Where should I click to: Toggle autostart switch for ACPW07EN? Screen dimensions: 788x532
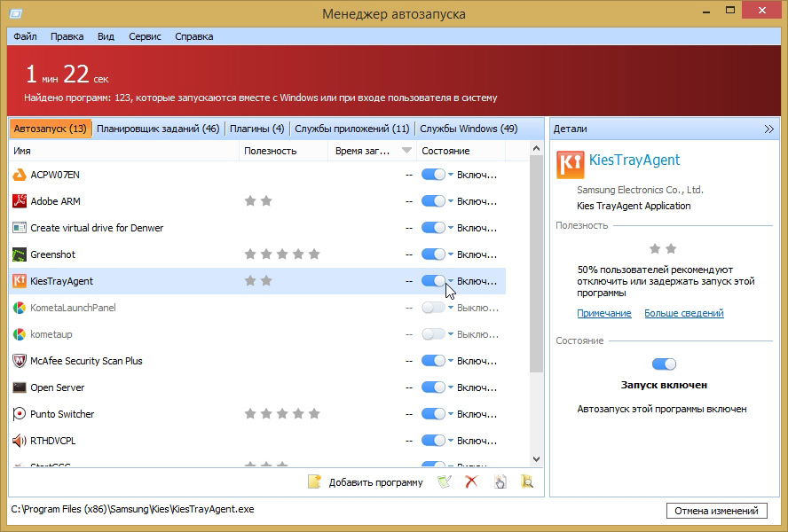pos(433,175)
